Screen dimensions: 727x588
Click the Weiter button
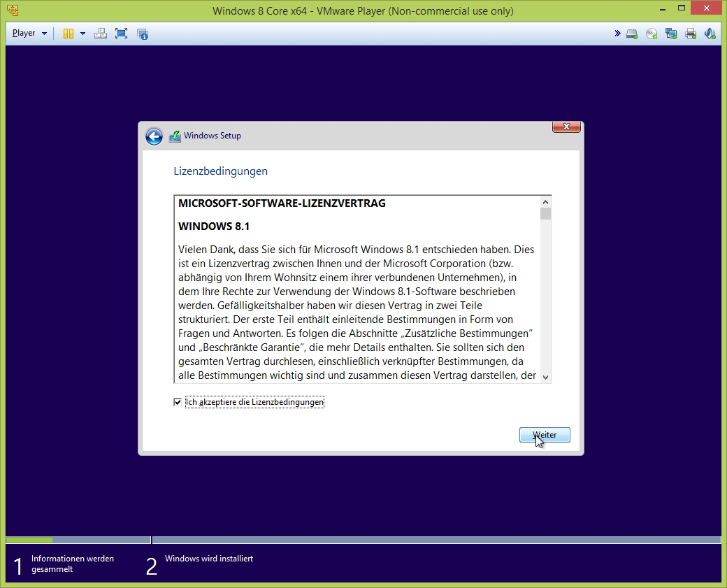pos(545,435)
